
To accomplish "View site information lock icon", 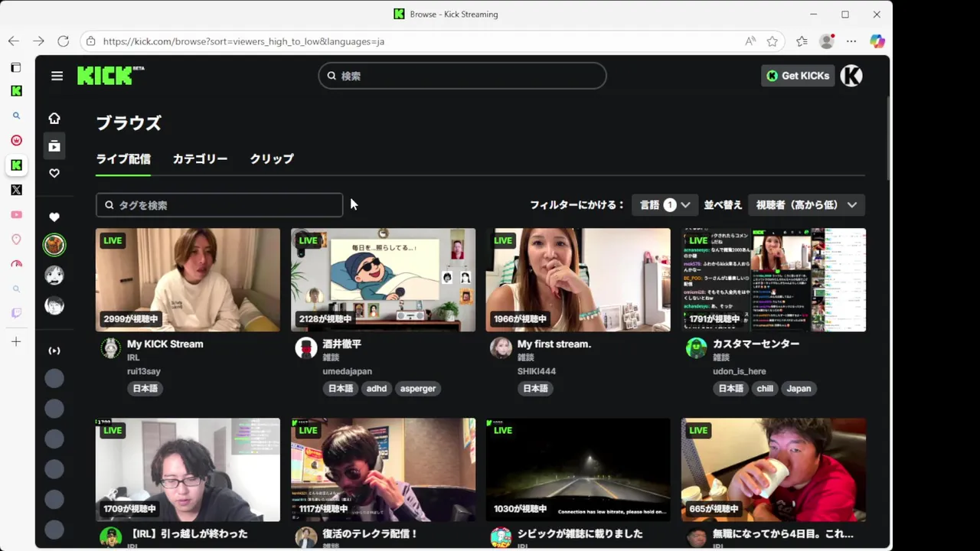I will pos(91,41).
